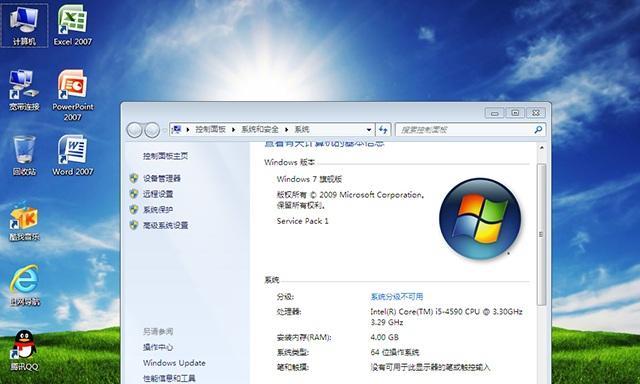Expand the arrow before 控制面板 breadcrumb
Image resolution: width=640 pixels, height=384 pixels.
tap(188, 130)
